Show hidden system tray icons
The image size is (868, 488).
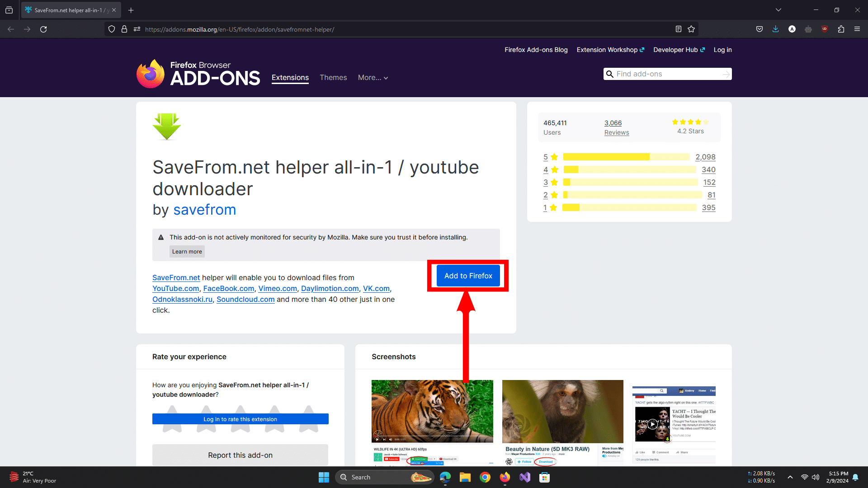click(x=790, y=477)
